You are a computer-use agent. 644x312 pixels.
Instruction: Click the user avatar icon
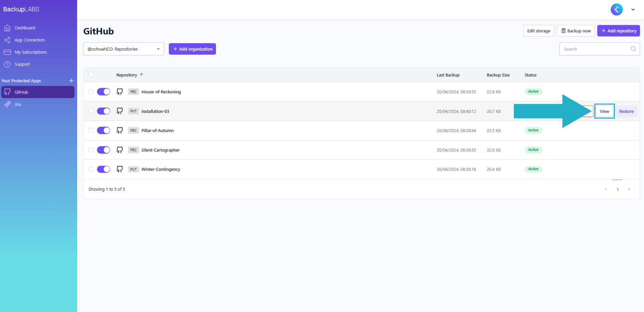(x=616, y=9)
